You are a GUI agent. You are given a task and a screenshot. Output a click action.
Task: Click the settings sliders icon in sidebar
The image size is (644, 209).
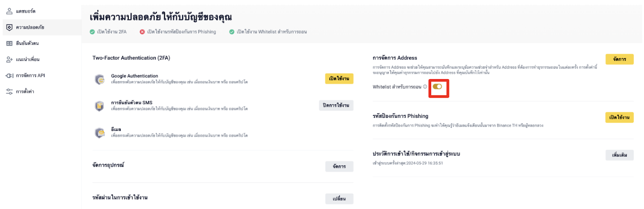pos(9,92)
